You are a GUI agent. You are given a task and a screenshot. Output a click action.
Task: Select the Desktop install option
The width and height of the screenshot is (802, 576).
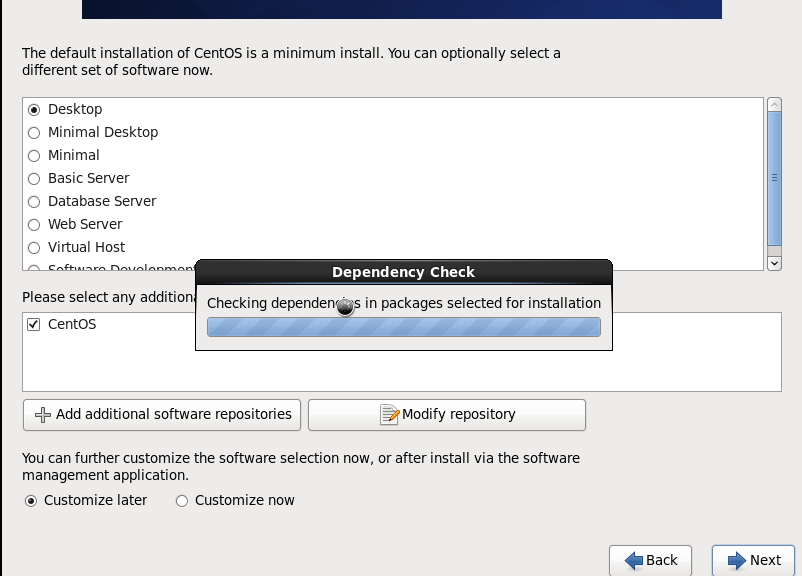(34, 110)
